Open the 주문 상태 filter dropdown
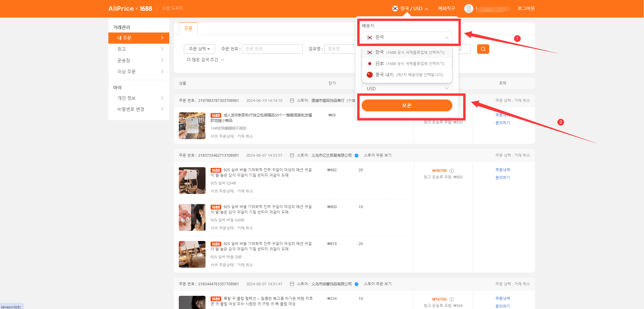This screenshot has width=644, height=309. click(x=199, y=49)
